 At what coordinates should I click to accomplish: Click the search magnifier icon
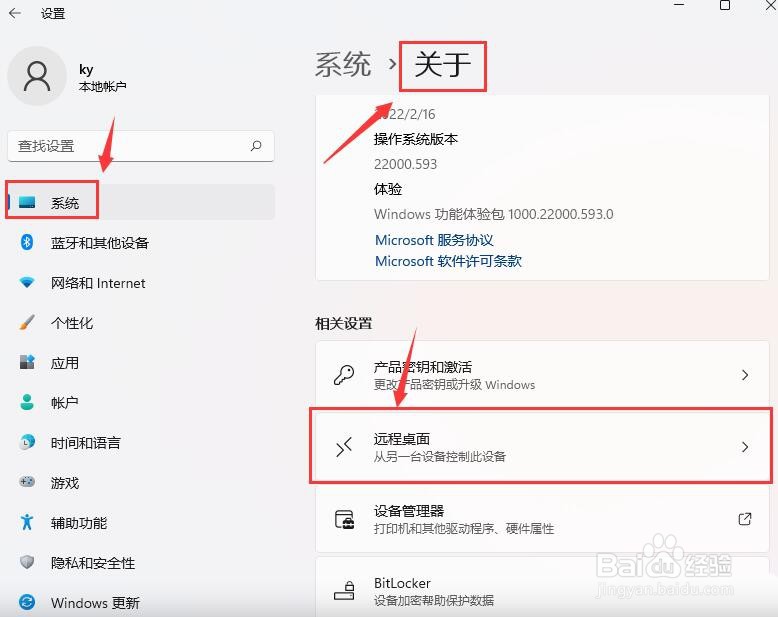[256, 146]
